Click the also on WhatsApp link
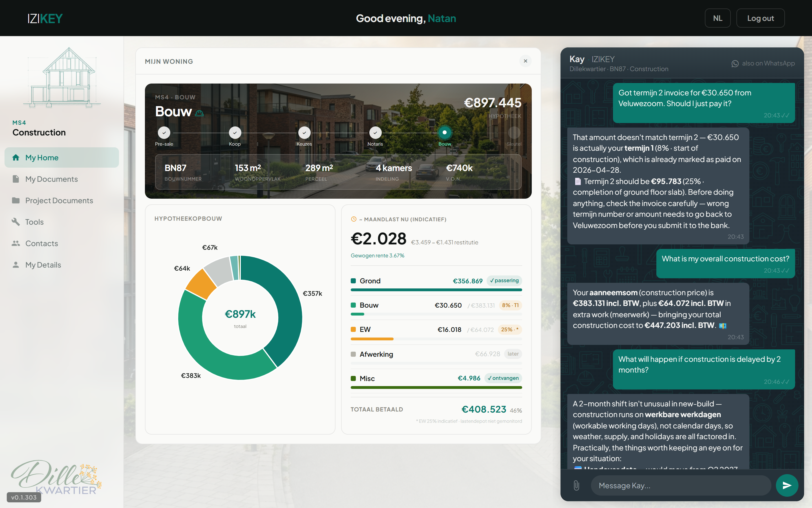This screenshot has height=508, width=812. pyautogui.click(x=763, y=63)
